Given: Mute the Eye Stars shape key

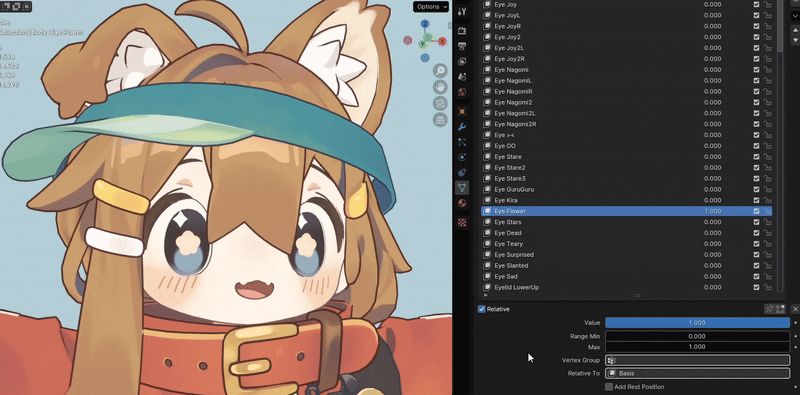Looking at the screenshot, I should (x=756, y=222).
